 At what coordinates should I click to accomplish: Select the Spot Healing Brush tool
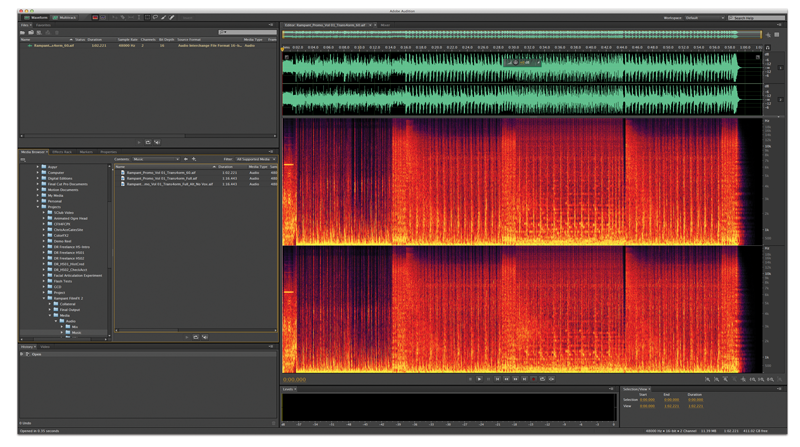[x=172, y=17]
